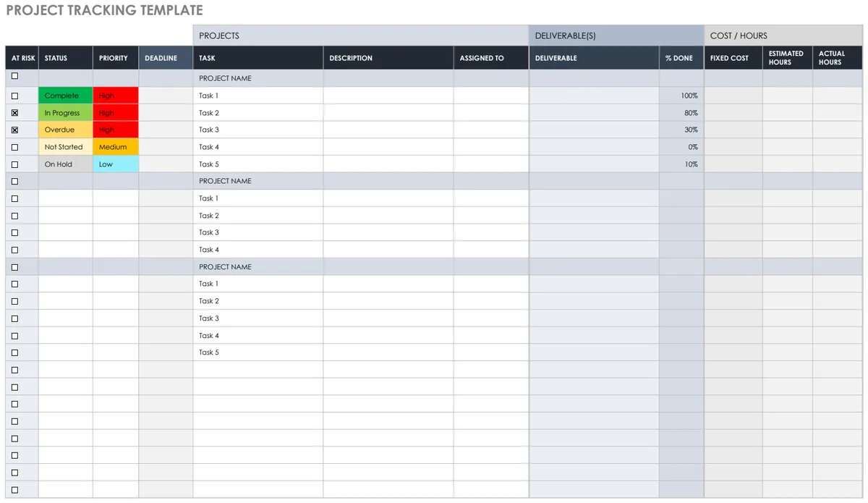Screen dimensions: 868x503
Task: Click the light blue Low priority cell
Action: 116,164
